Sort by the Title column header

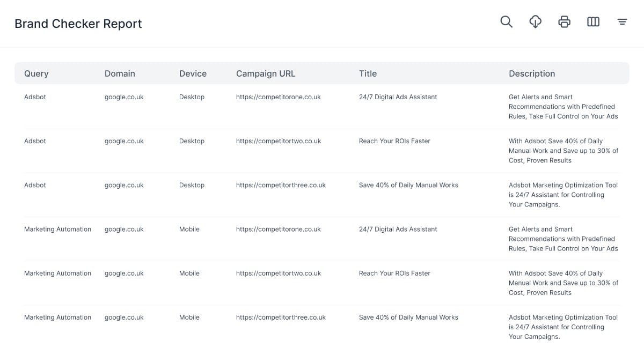368,73
